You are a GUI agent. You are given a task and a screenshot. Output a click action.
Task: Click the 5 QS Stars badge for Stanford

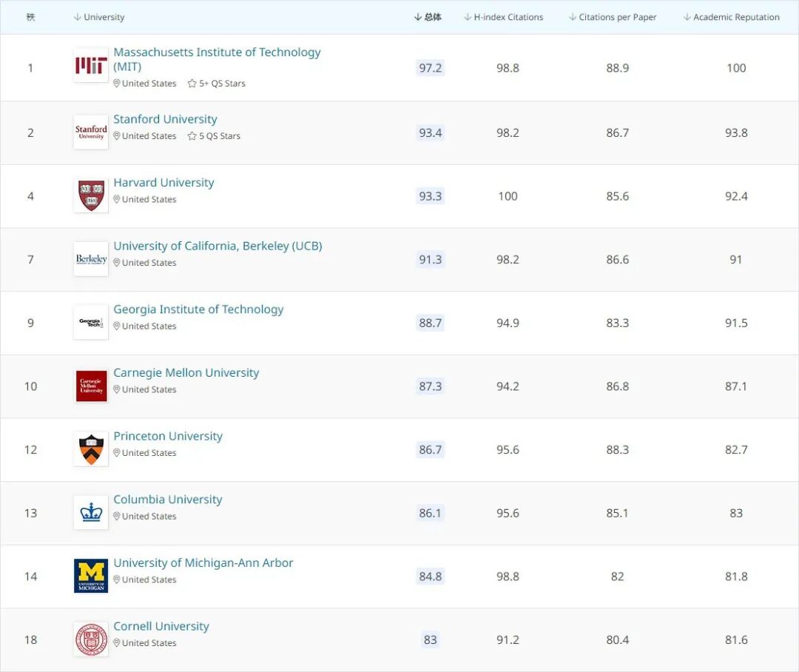[214, 136]
